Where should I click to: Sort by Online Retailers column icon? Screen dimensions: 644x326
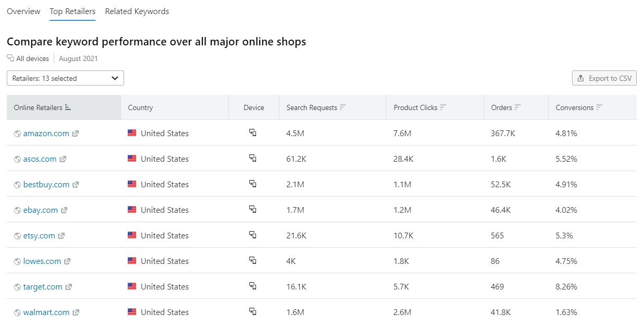(x=68, y=107)
